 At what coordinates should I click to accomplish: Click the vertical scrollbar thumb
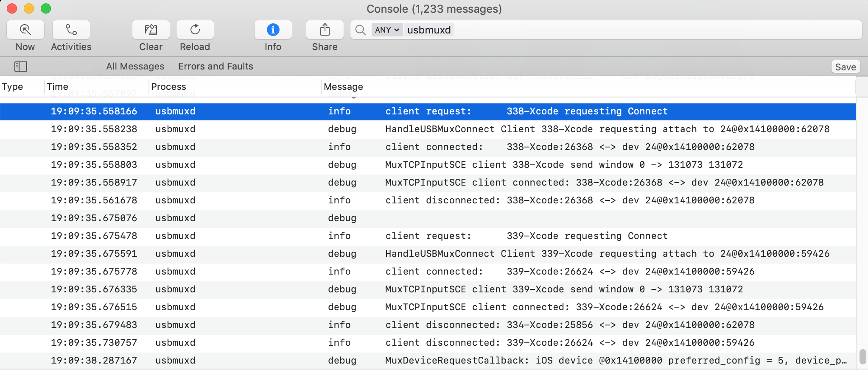tap(862, 357)
